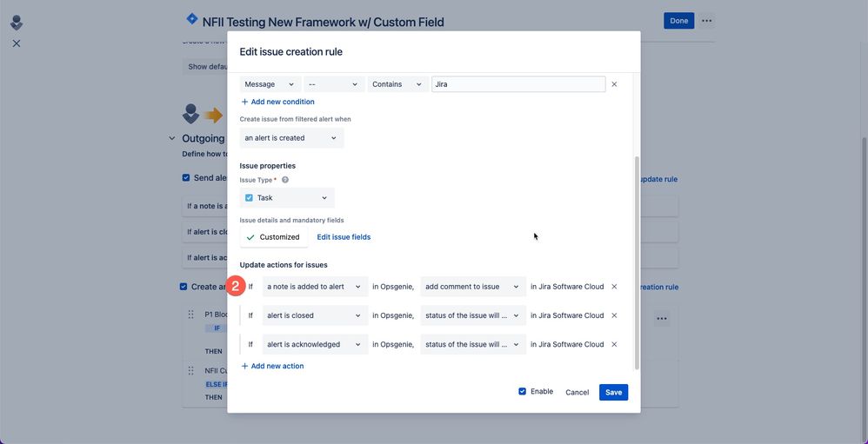Delete the alert is closed action

[614, 315]
